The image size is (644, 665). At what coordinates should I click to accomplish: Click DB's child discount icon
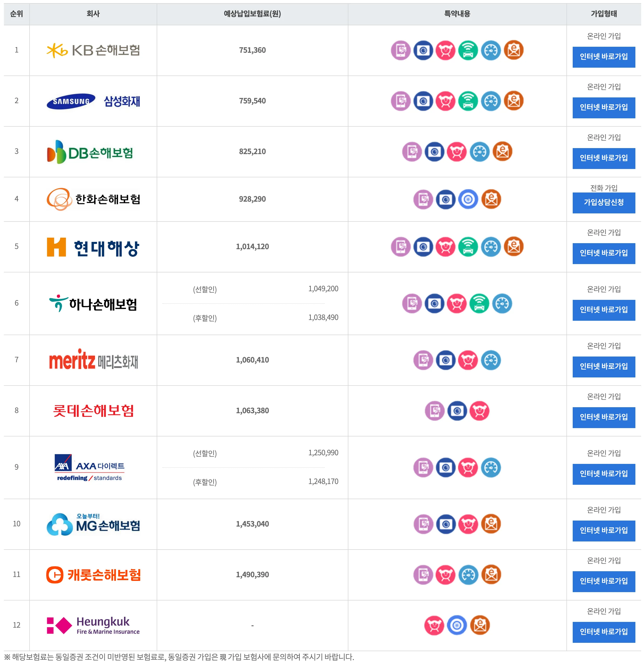456,152
